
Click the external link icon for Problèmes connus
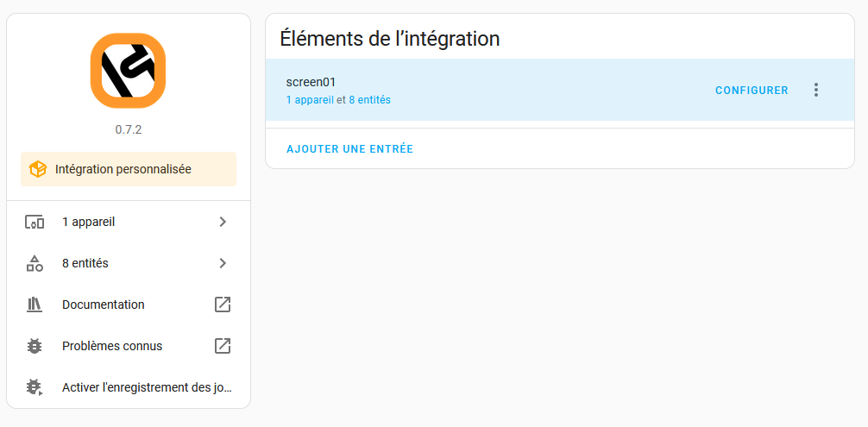point(223,346)
